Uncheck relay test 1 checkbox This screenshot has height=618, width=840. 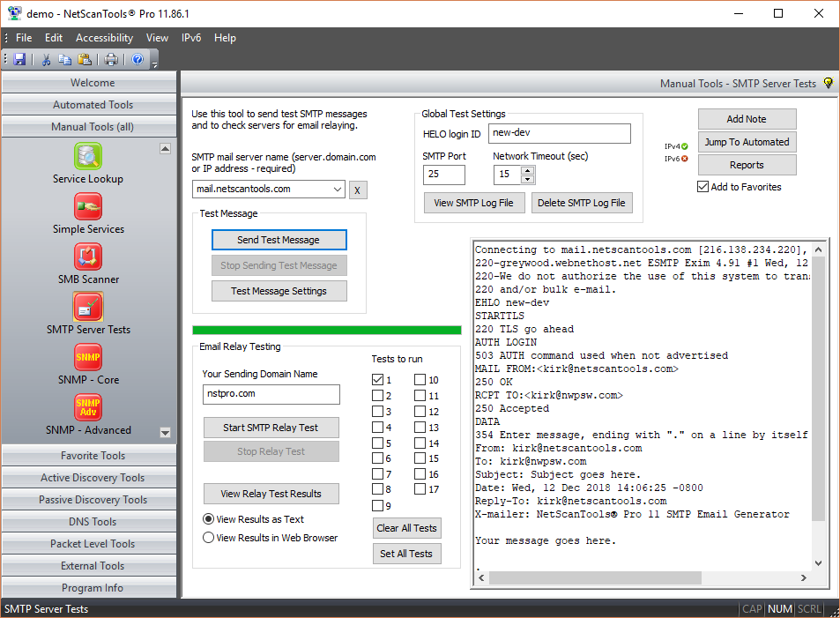[x=377, y=379]
